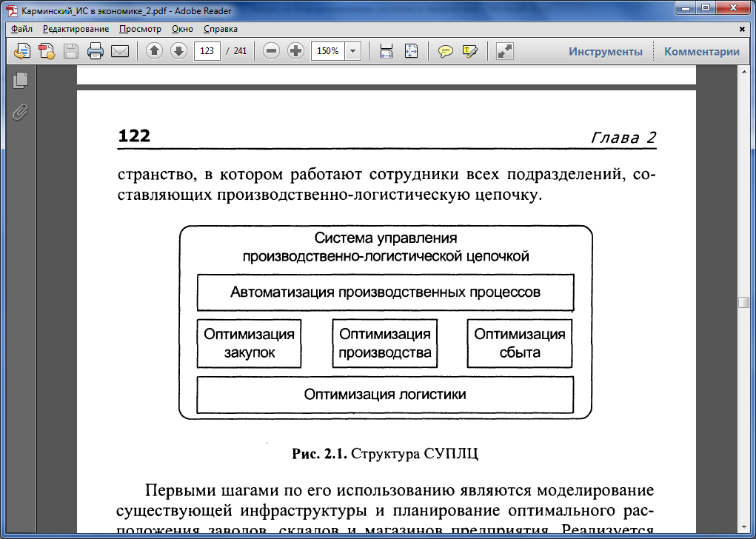Viewport: 756px width, 539px height.
Task: Switch to read mode with the arrows icon
Action: (x=505, y=51)
